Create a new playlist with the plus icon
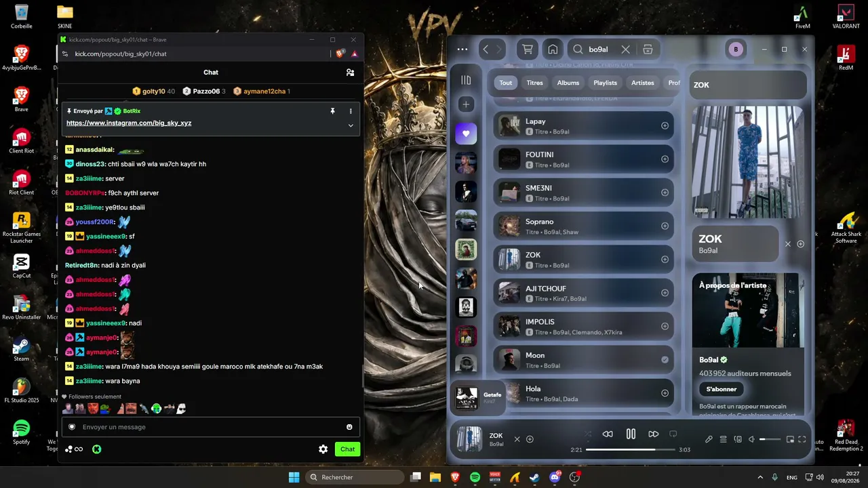The width and height of the screenshot is (868, 488). (466, 104)
